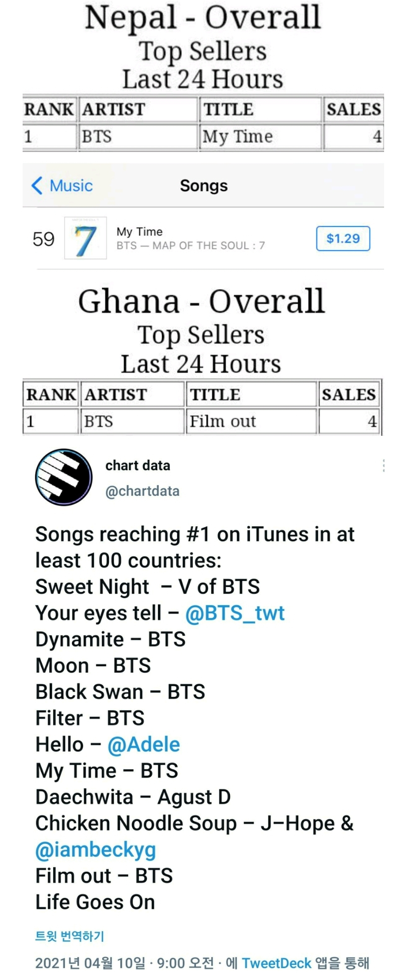Click the Music back label

(x=71, y=186)
